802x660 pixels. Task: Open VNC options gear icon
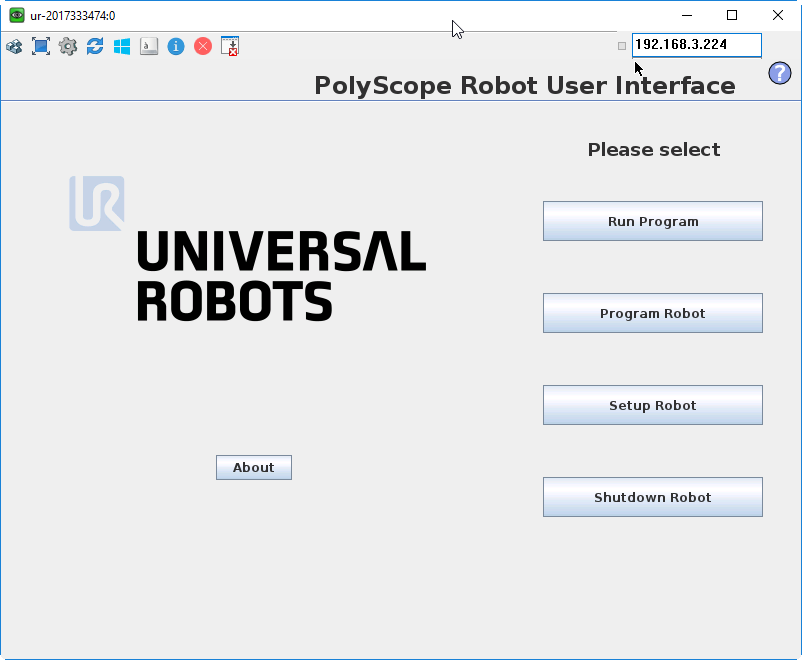point(68,47)
